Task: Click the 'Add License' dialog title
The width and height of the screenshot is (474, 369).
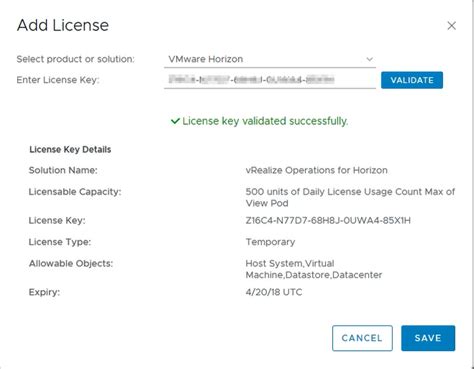Action: click(x=63, y=25)
